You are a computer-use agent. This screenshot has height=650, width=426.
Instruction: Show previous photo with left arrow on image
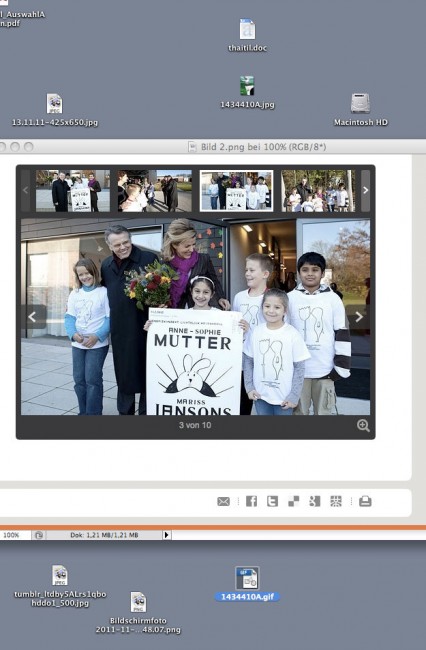33,317
